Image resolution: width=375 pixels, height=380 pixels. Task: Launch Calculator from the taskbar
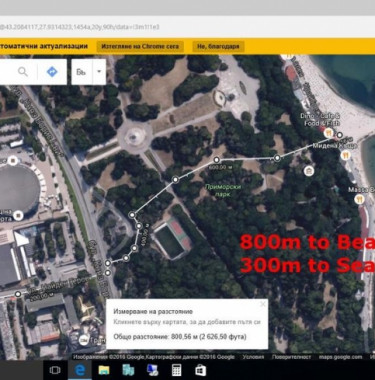tap(176, 370)
